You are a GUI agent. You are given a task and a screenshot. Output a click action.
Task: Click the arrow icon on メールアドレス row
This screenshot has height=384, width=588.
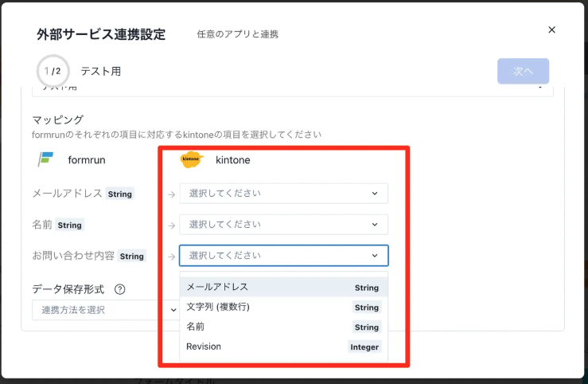pyautogui.click(x=172, y=194)
